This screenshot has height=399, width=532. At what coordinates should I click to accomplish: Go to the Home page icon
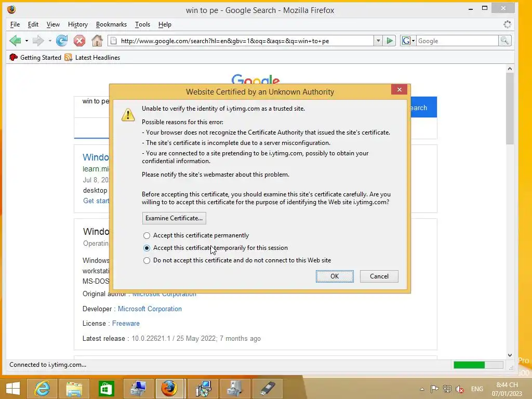97,41
